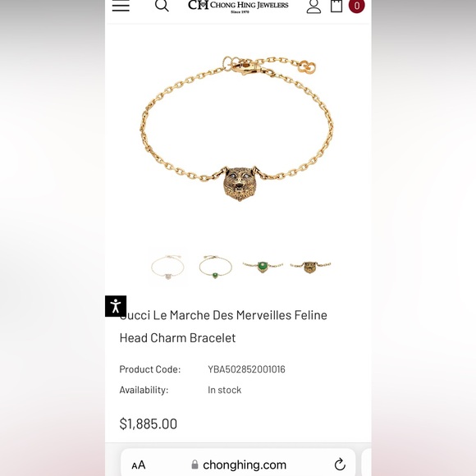
Task: Select the gold feline head close-up thumbnail
Action: point(310,267)
